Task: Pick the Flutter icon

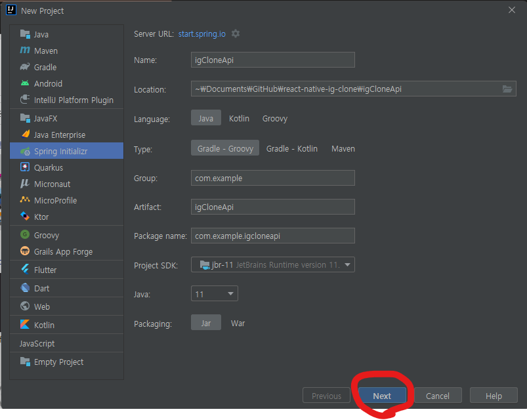Action: (25, 269)
